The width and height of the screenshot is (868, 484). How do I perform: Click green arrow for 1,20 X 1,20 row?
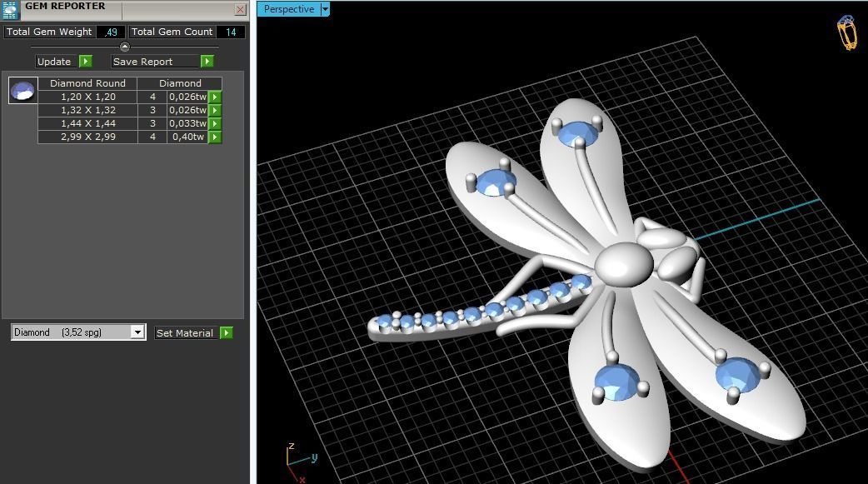pos(215,97)
